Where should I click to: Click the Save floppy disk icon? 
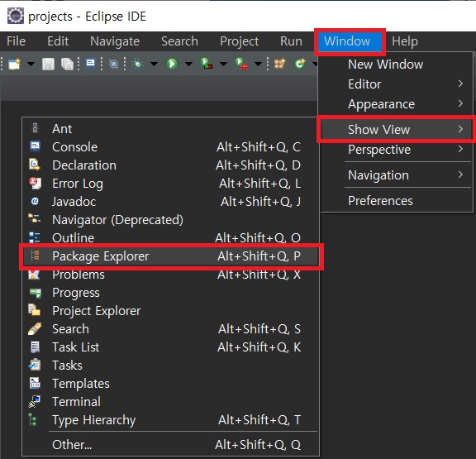(x=48, y=65)
